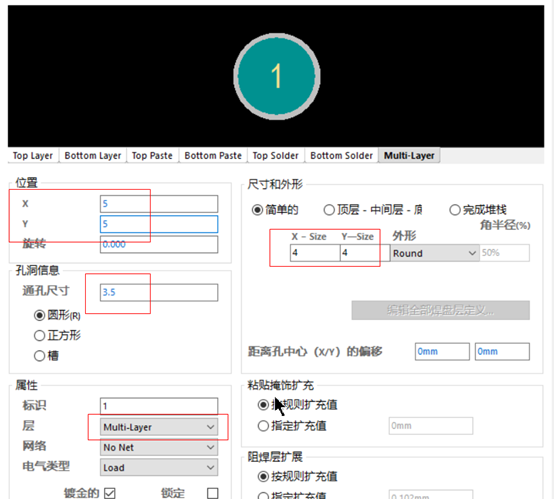Click the Y-Size value field
Viewport: 554px width, 499px height.
tap(365, 253)
